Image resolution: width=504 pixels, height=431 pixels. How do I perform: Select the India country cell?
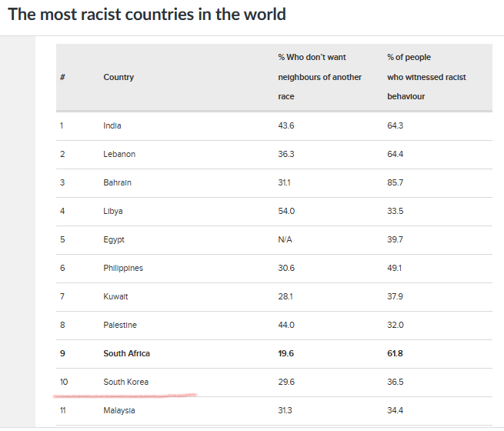112,125
